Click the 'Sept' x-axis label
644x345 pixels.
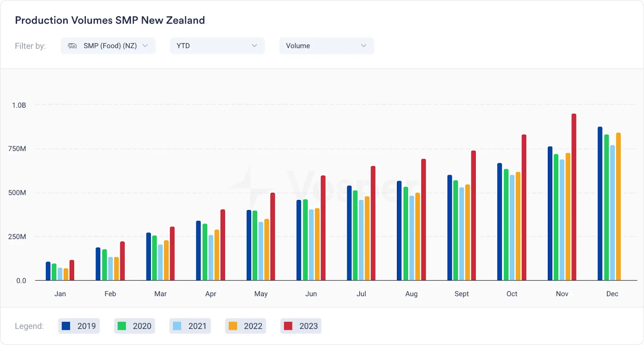[x=462, y=294]
